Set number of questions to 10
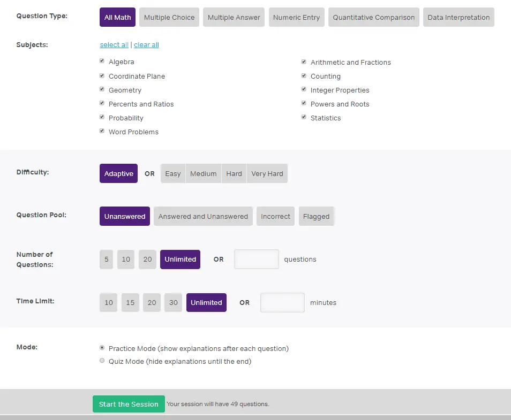Screen dimensions: 511x420 tap(126, 259)
